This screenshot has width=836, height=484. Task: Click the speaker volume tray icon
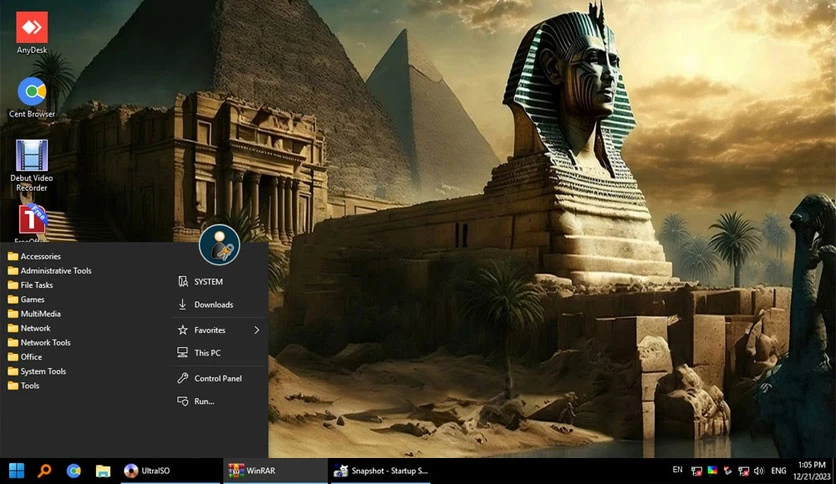coord(758,470)
